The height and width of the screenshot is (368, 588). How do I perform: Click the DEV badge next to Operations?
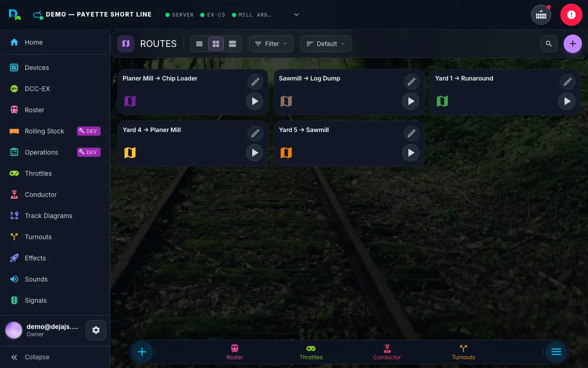click(x=89, y=152)
